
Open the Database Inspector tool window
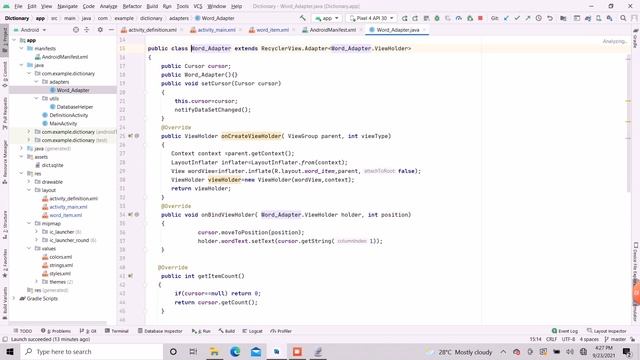160,331
